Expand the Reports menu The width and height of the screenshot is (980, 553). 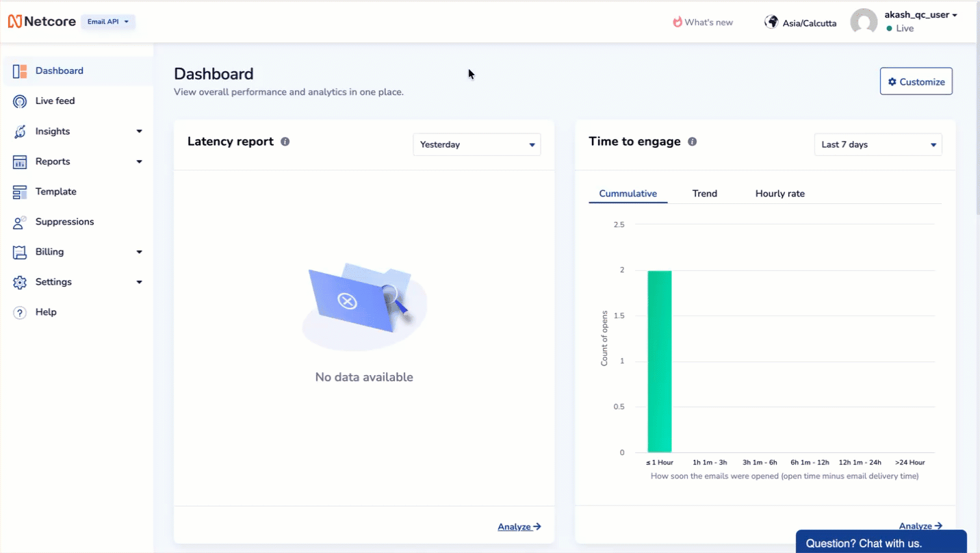(139, 161)
